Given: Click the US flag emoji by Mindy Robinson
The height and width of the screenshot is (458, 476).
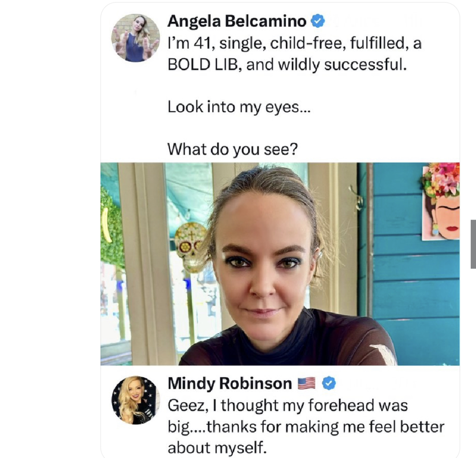Looking at the screenshot, I should [x=306, y=383].
